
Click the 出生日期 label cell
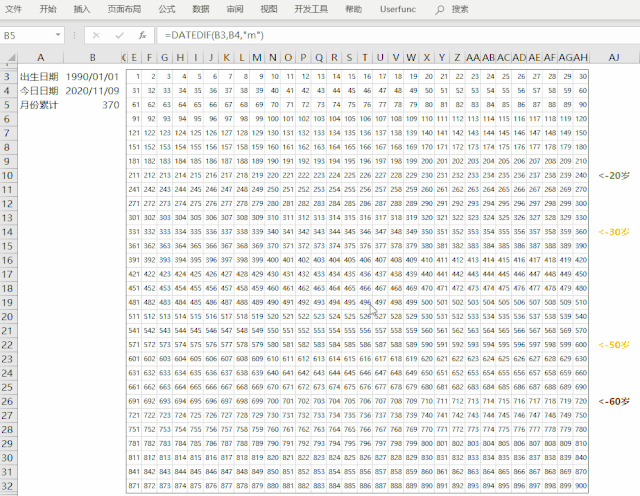point(40,76)
